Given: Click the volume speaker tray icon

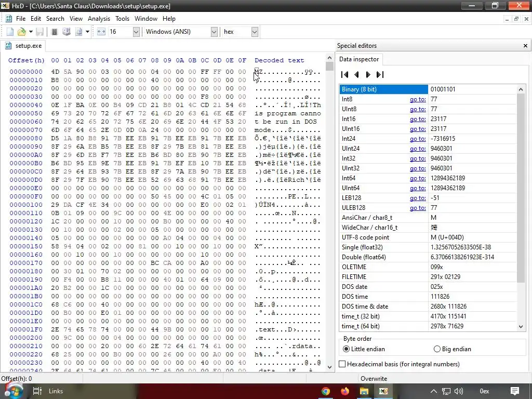Looking at the screenshot, I should (459, 391).
